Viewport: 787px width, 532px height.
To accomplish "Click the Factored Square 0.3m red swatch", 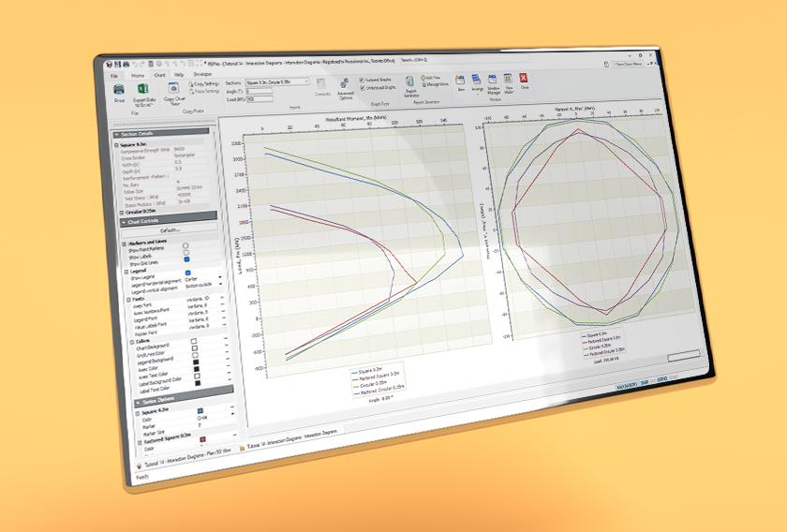I will [202, 439].
